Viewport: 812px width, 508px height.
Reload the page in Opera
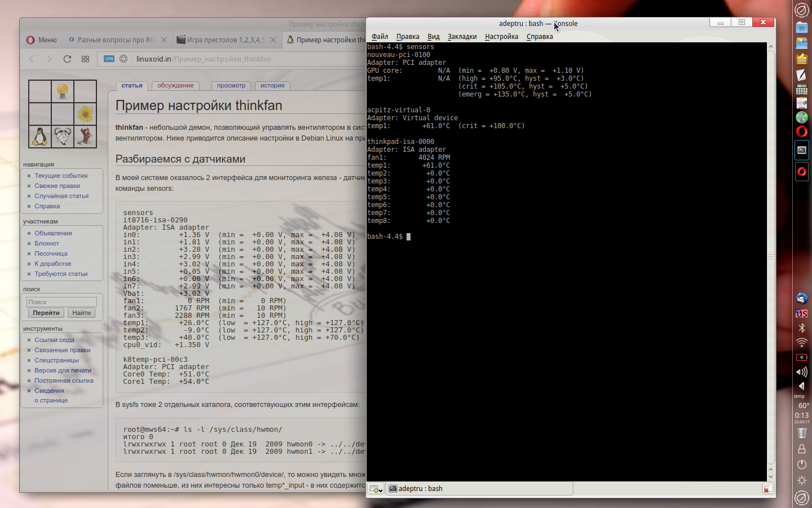[x=67, y=59]
